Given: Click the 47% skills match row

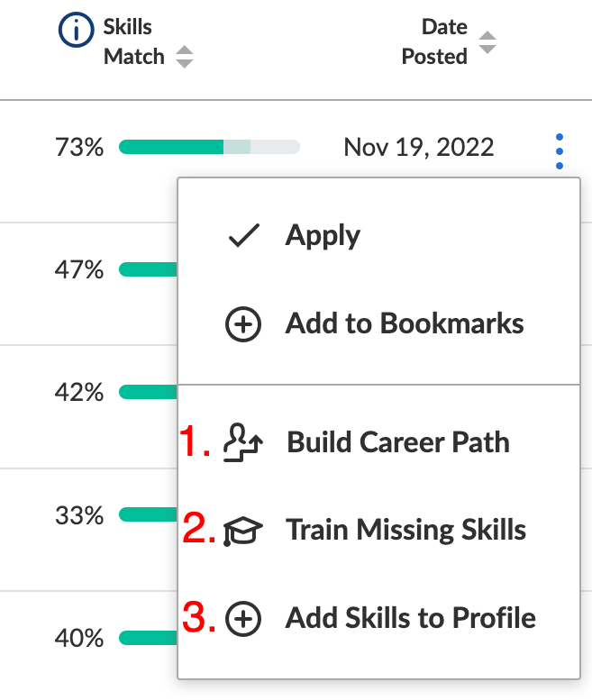Looking at the screenshot, I should pyautogui.click(x=88, y=269).
